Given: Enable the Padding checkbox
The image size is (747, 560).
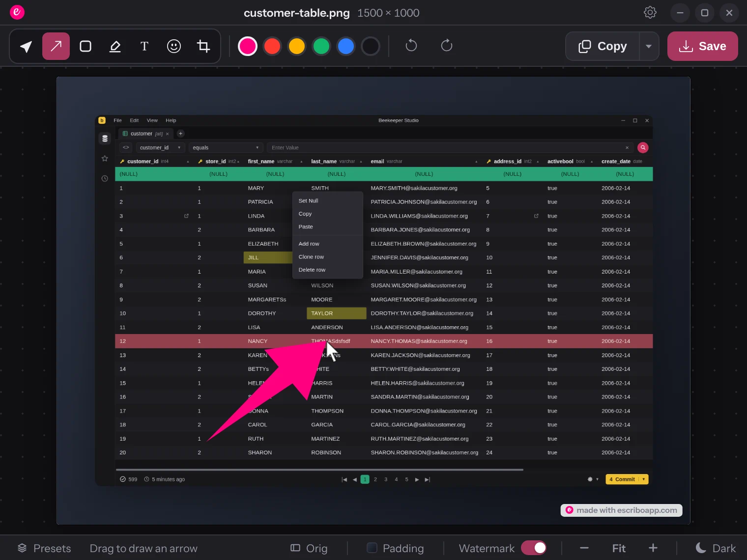Looking at the screenshot, I should [x=373, y=548].
